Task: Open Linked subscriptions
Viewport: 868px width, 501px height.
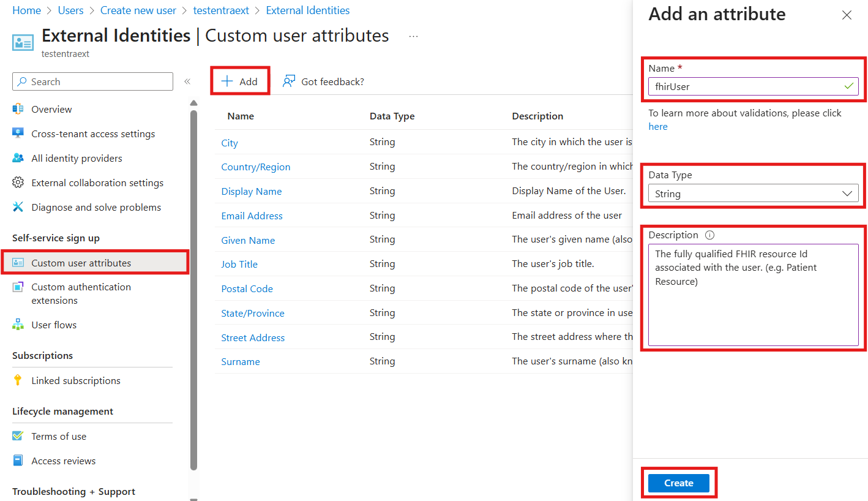Action: 76,380
